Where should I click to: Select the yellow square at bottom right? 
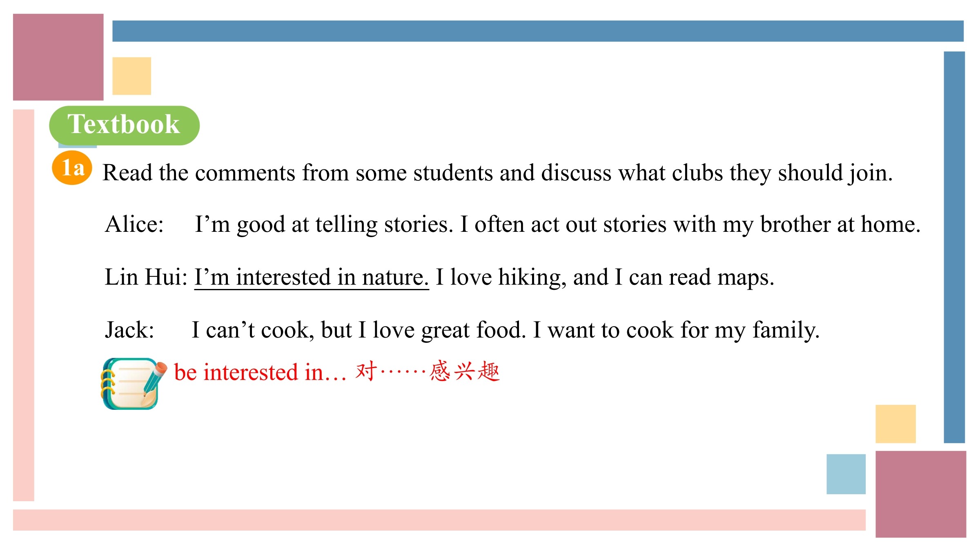[x=896, y=424]
